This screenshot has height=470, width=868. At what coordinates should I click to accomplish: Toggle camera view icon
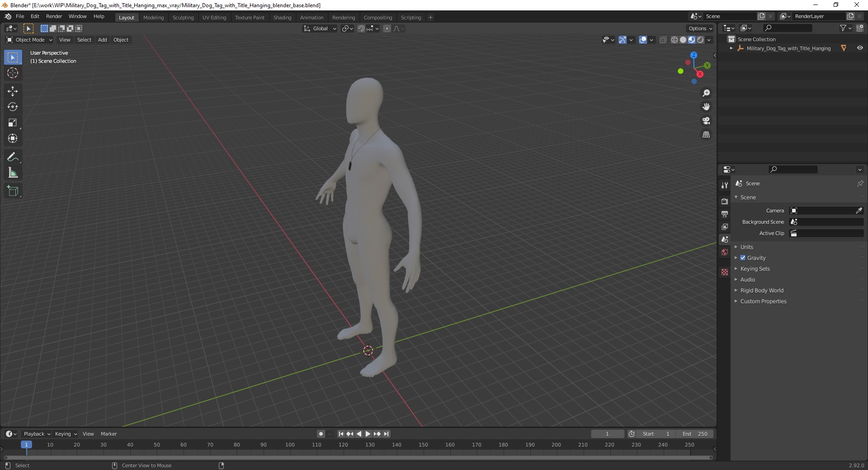pyautogui.click(x=706, y=121)
